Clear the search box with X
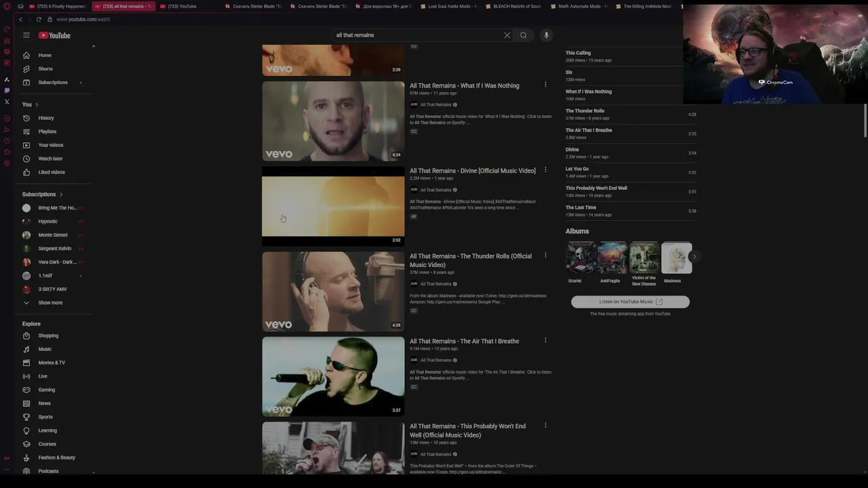Image resolution: width=868 pixels, height=488 pixels. click(x=507, y=35)
